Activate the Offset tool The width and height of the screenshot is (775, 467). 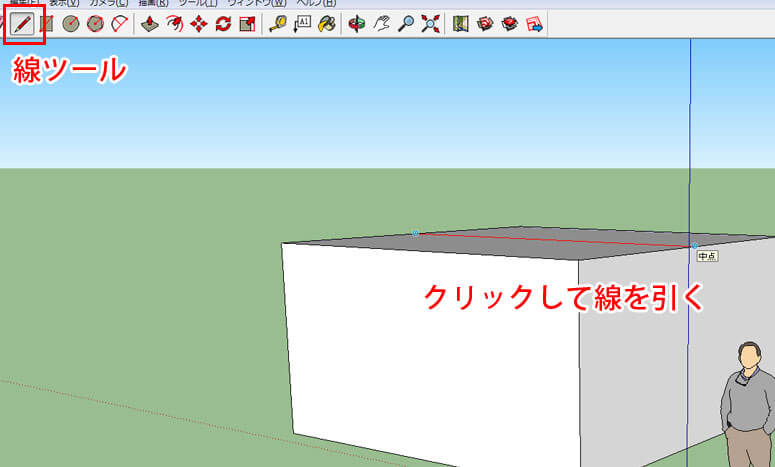(174, 24)
